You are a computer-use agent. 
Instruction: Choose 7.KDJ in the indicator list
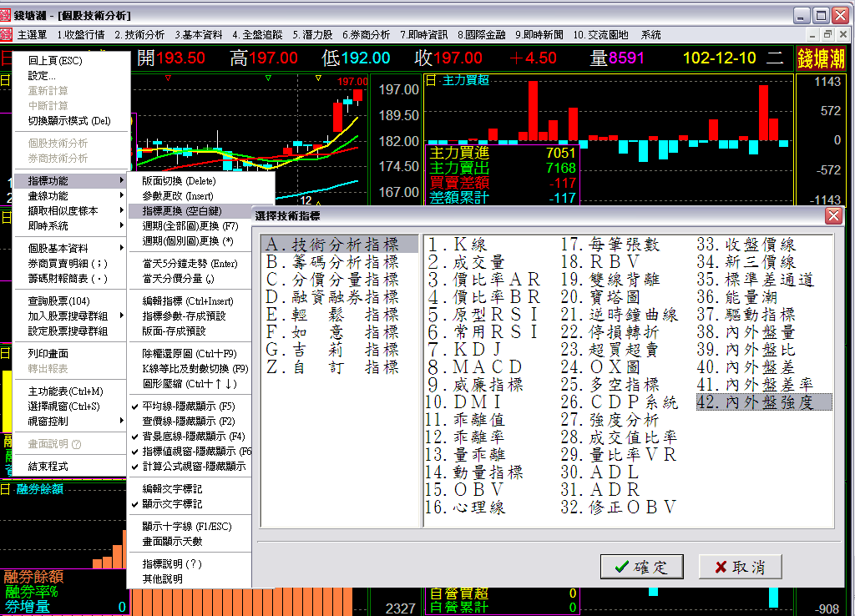click(x=464, y=349)
